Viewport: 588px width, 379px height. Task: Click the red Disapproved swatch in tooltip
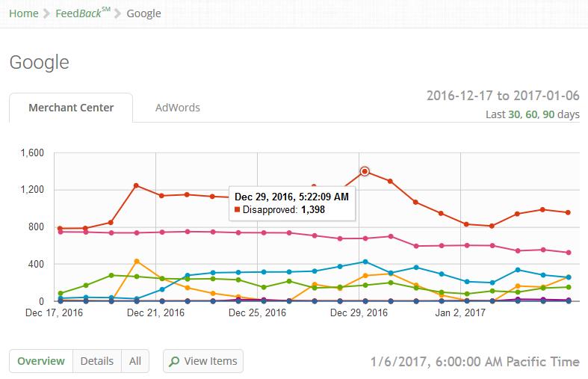pos(238,210)
